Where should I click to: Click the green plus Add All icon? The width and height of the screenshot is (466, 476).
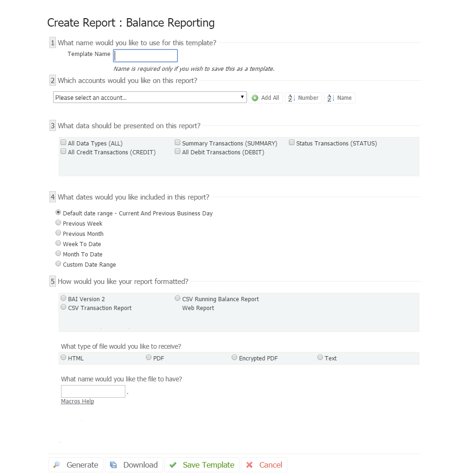pos(255,98)
